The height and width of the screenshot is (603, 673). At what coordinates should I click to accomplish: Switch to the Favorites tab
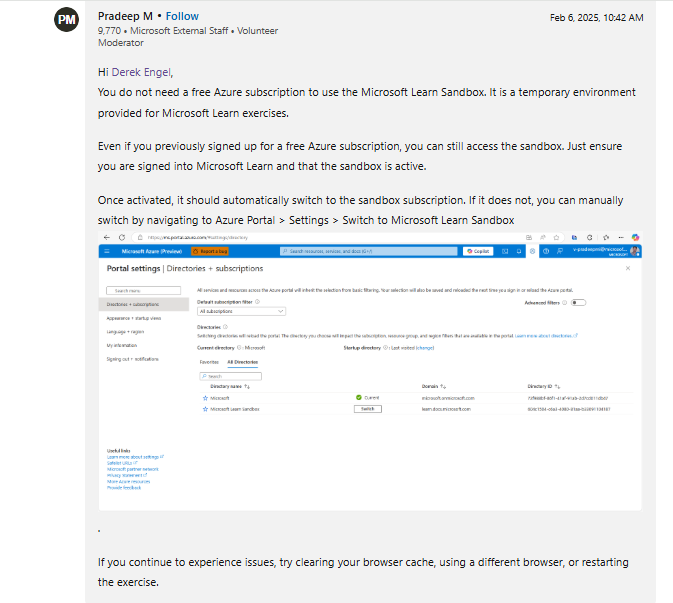[209, 362]
